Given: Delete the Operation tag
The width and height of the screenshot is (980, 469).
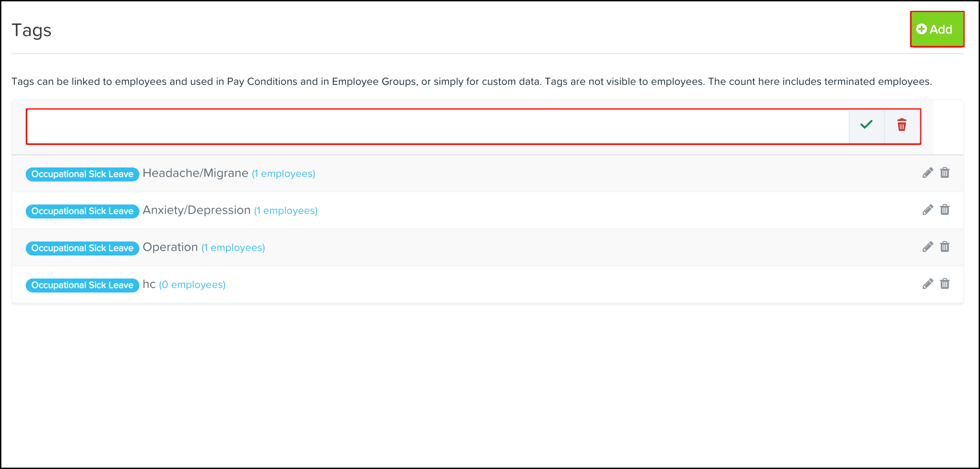Looking at the screenshot, I should pos(945,247).
